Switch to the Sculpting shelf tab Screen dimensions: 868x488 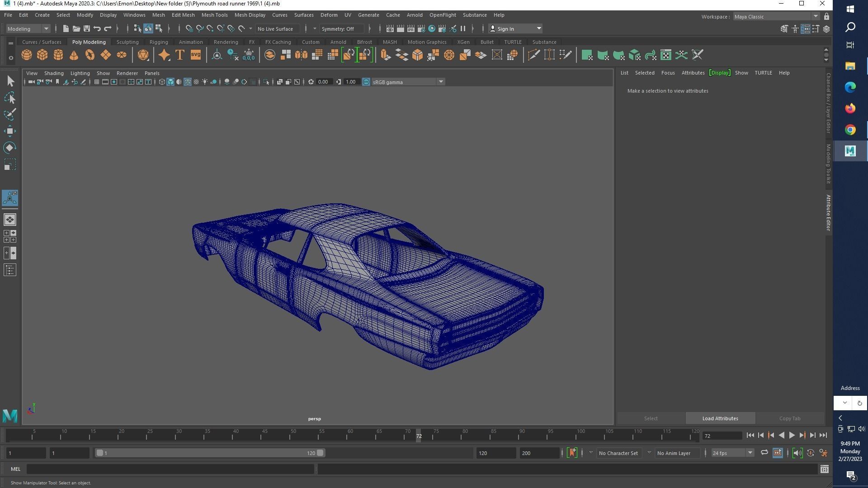coord(127,42)
